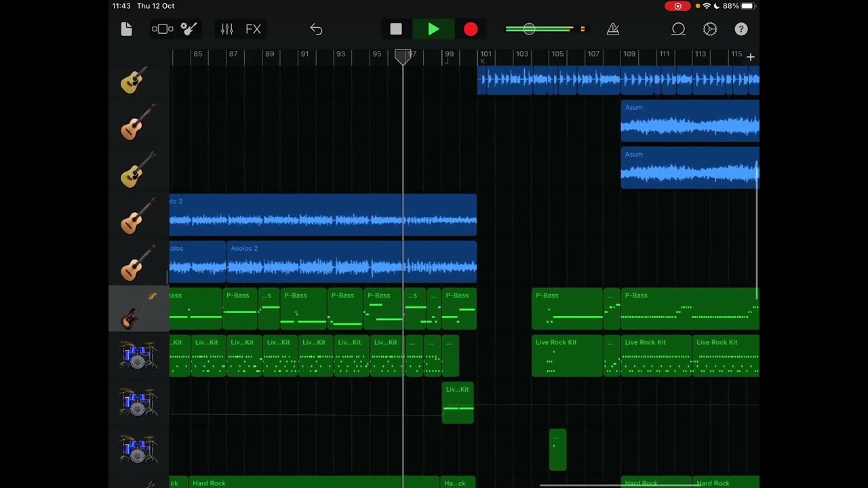Screen dimensions: 868x488
Task: Undo last action arrow
Action: click(316, 29)
